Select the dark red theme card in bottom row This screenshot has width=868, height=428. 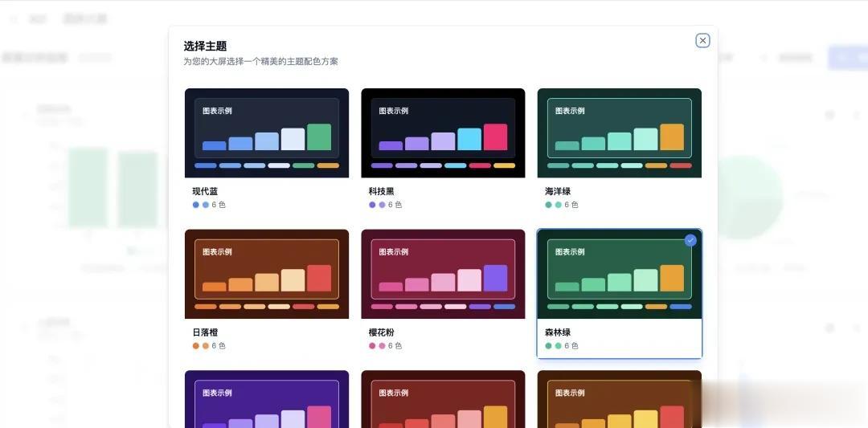tap(443, 399)
